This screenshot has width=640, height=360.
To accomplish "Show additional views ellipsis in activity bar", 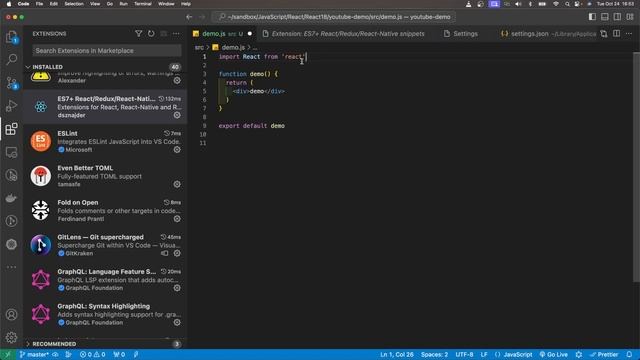I will coord(11,267).
